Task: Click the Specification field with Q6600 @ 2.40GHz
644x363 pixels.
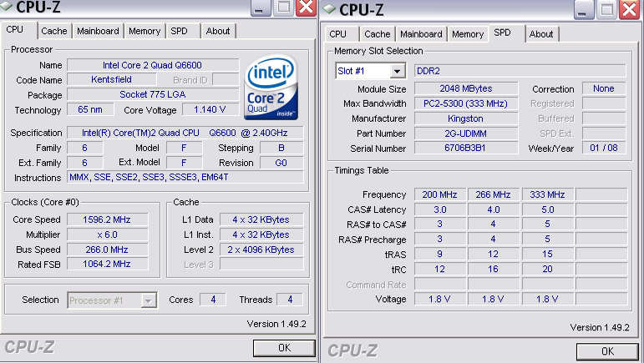Action: point(185,133)
